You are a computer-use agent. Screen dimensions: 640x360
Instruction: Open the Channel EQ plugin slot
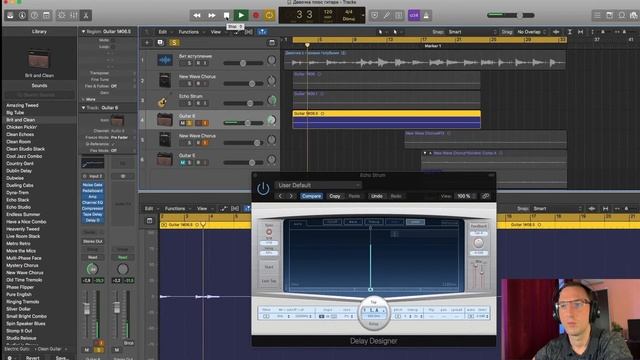click(93, 202)
